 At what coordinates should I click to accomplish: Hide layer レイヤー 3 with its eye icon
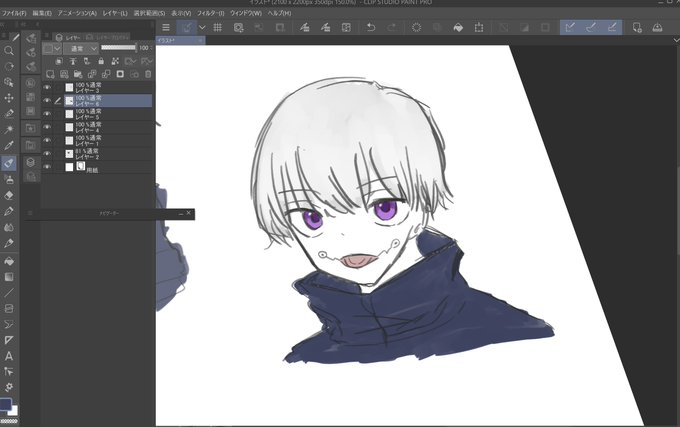point(47,87)
